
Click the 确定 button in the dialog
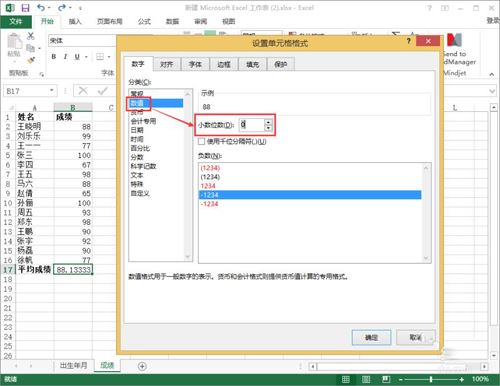coord(371,337)
